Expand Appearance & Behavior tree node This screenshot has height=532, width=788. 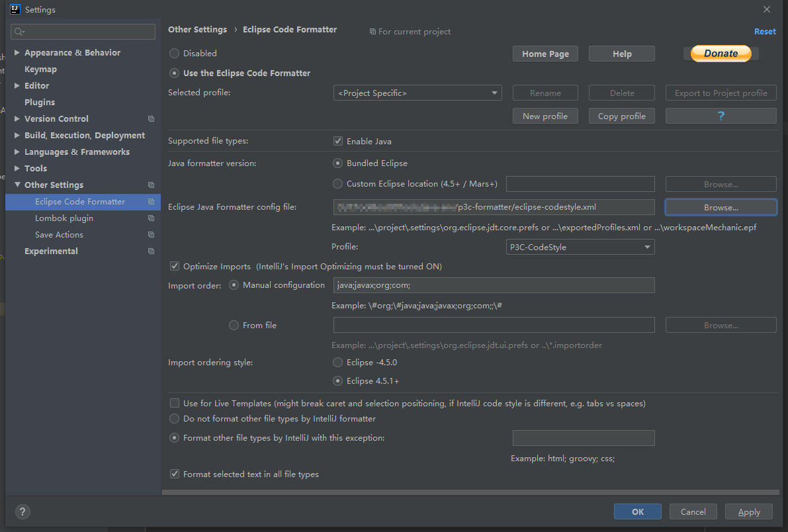click(x=17, y=52)
